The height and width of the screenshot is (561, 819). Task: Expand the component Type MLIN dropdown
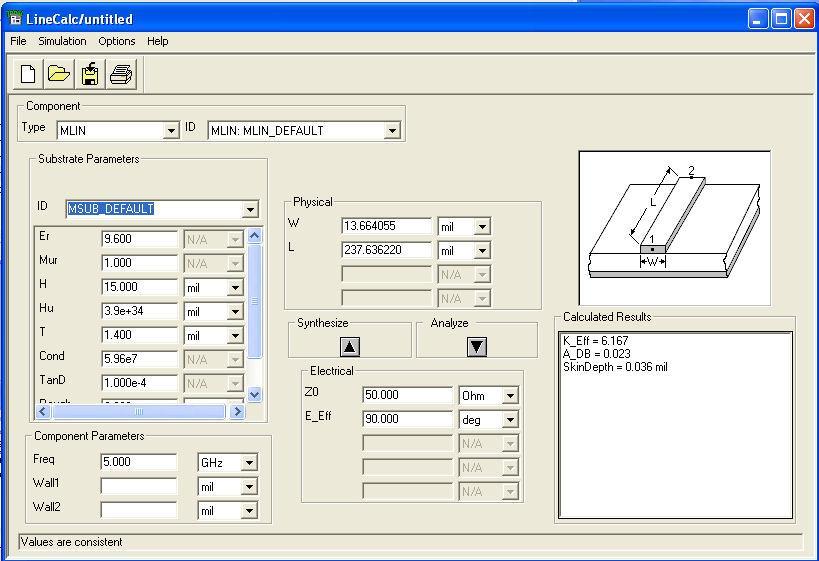pos(171,131)
